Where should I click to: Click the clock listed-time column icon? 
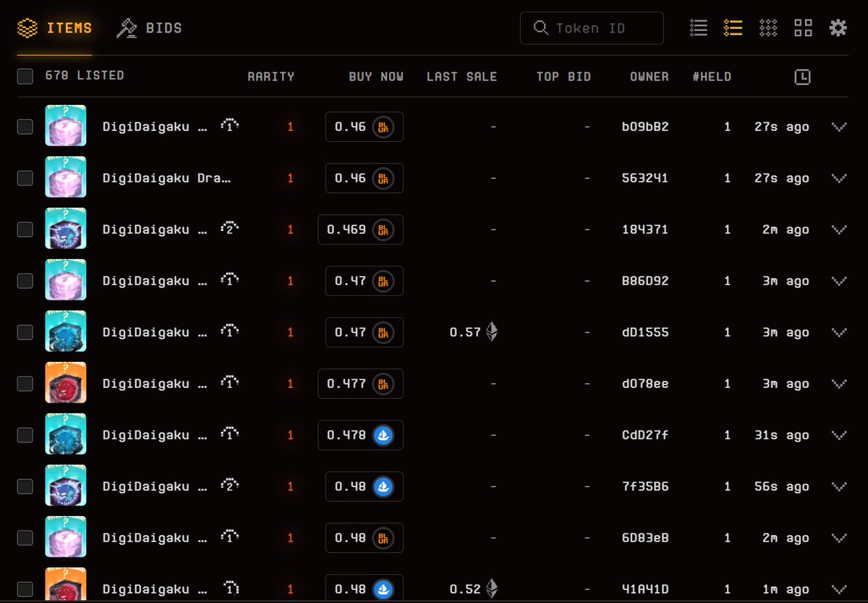pos(802,77)
